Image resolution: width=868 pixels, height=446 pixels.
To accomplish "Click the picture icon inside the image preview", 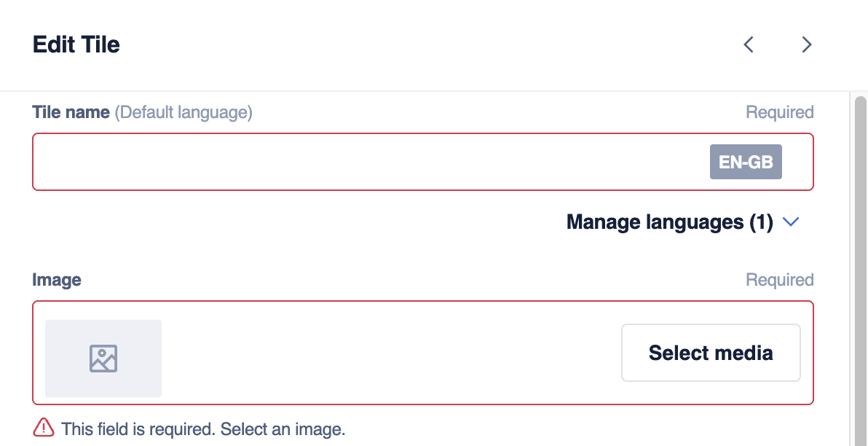I will 103,358.
